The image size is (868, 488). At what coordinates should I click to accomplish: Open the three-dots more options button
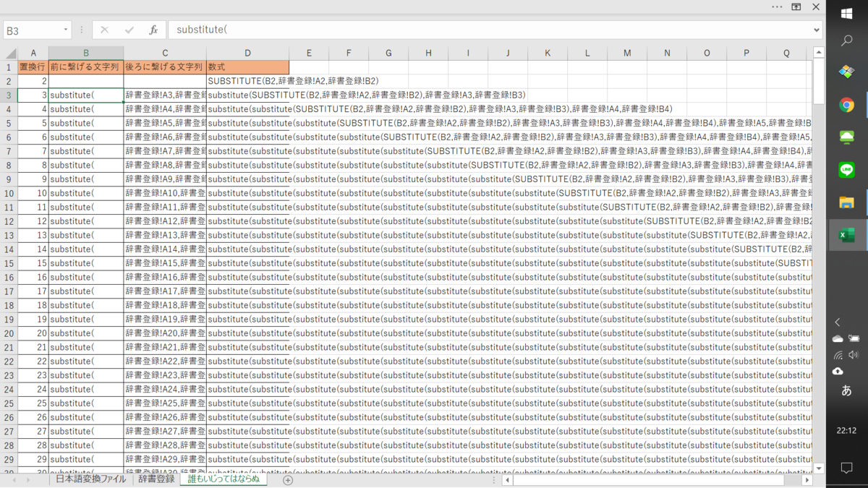point(777,7)
